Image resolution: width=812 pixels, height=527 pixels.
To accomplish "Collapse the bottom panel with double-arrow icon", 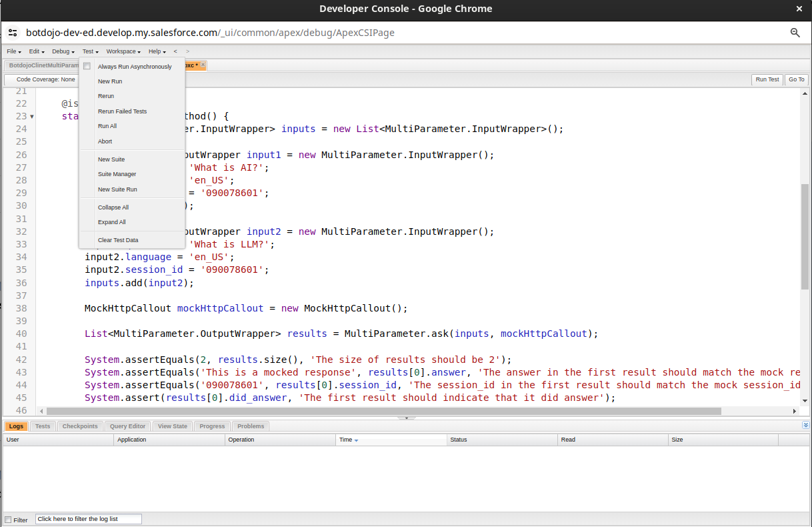I will pos(805,425).
